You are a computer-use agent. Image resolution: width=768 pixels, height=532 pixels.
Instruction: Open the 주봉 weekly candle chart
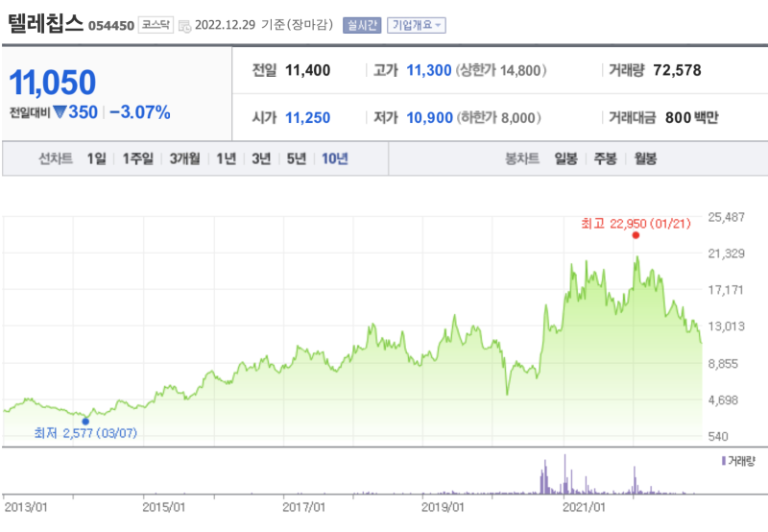pyautogui.click(x=606, y=158)
